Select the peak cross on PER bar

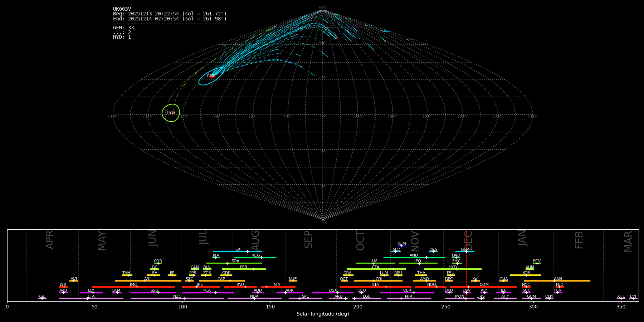point(253,269)
